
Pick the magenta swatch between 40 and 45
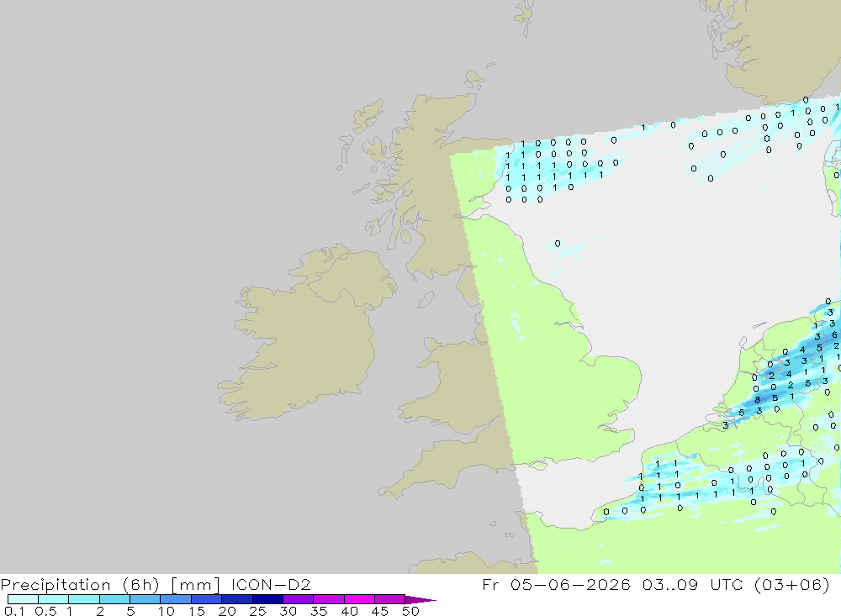tap(359, 599)
